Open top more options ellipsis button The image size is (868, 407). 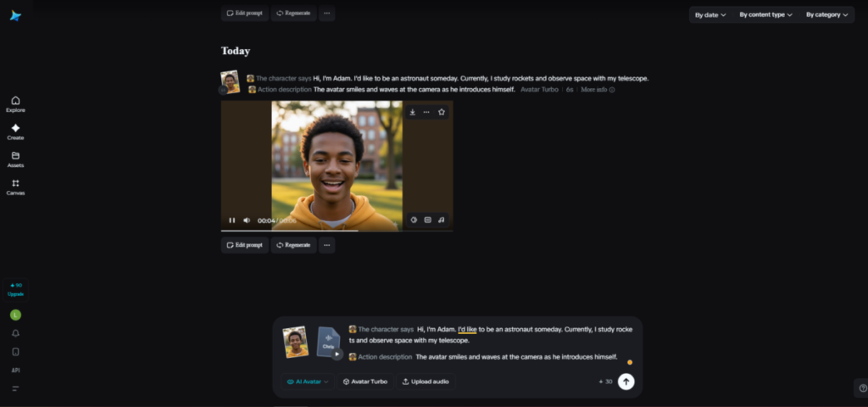click(326, 13)
